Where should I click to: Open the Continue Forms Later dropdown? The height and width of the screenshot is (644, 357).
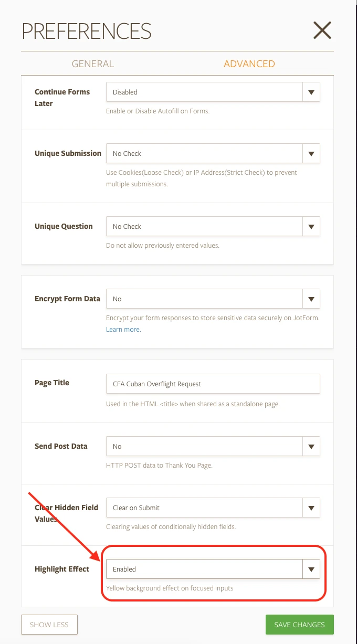click(x=205, y=92)
